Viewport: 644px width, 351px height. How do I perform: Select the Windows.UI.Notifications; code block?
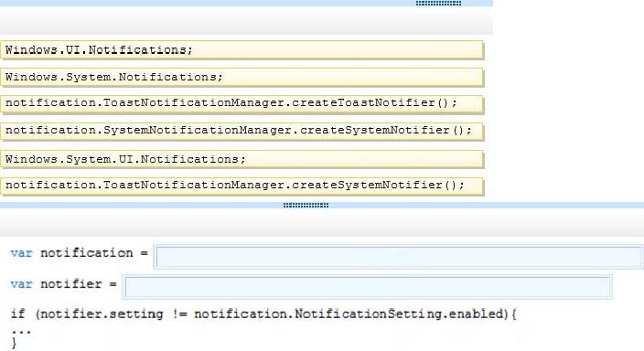[x=241, y=50]
